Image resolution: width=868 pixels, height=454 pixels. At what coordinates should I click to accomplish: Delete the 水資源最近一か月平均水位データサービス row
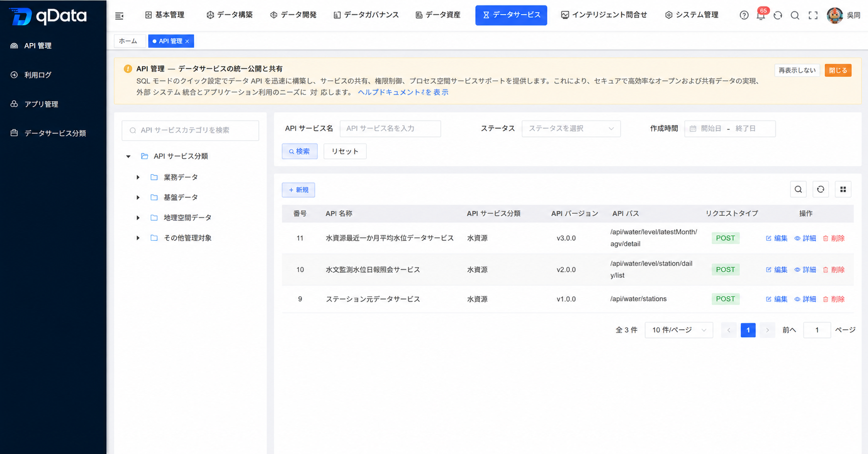pyautogui.click(x=833, y=238)
